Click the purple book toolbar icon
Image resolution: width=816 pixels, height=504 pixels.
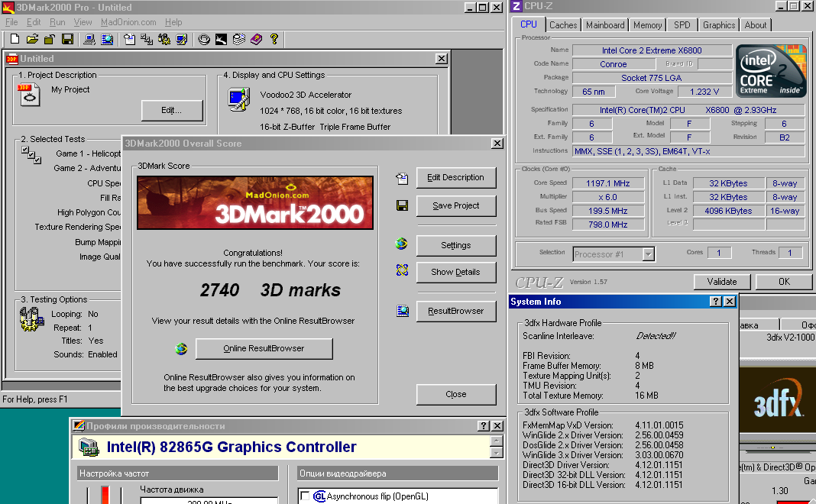pos(257,39)
